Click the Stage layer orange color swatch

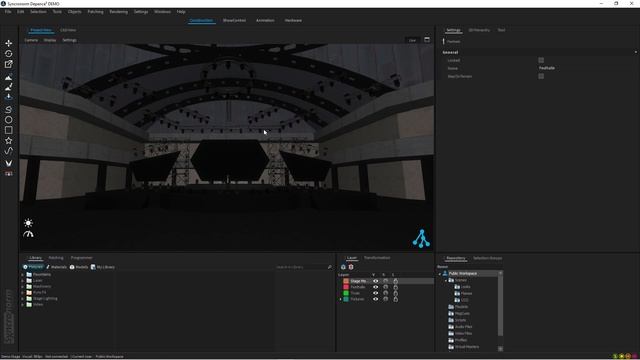coord(346,281)
